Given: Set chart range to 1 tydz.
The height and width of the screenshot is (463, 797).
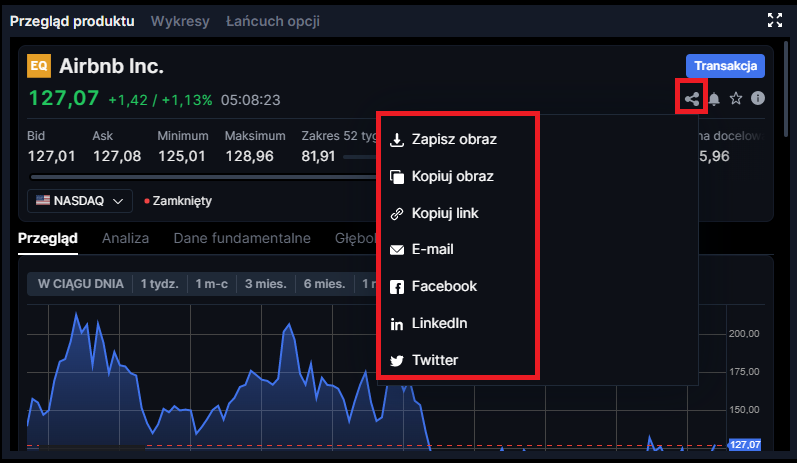Looking at the screenshot, I should pos(160,284).
